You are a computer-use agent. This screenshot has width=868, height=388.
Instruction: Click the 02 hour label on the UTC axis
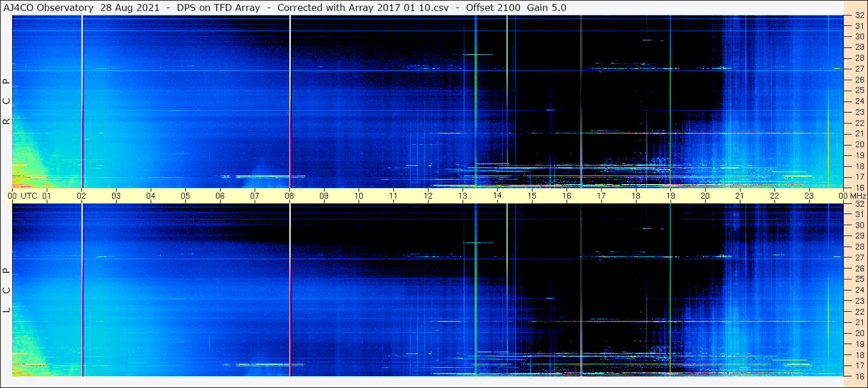pos(81,196)
